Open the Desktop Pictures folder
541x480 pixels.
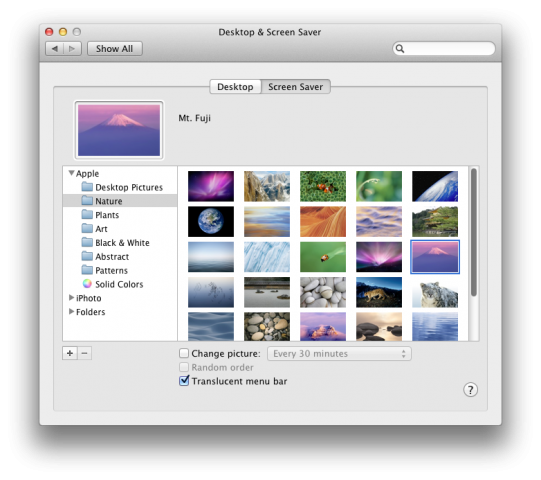(122, 187)
